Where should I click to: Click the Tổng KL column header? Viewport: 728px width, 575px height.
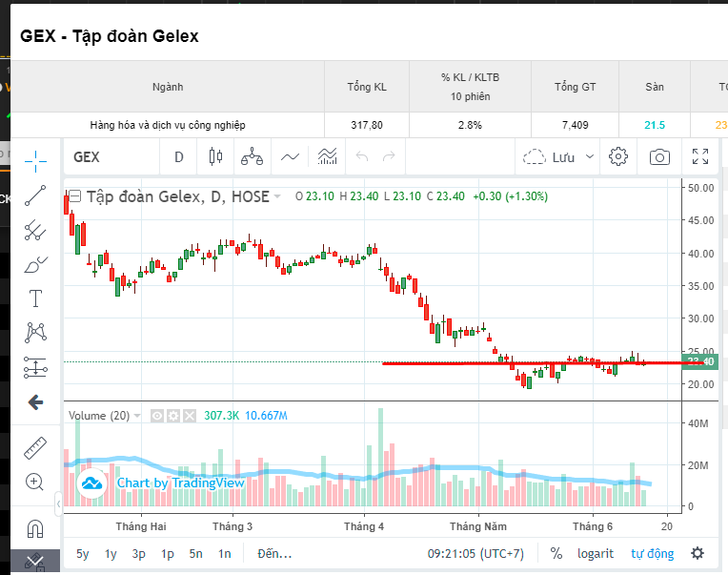[x=367, y=87]
